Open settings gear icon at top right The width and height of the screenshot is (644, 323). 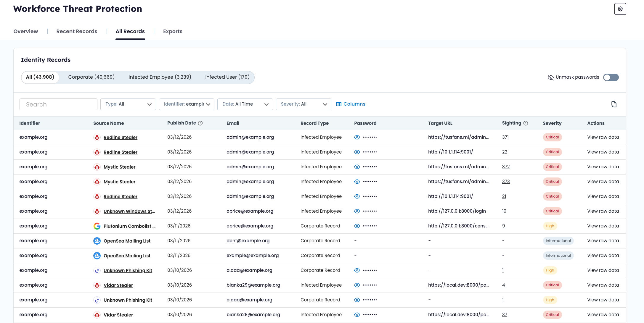(x=620, y=9)
